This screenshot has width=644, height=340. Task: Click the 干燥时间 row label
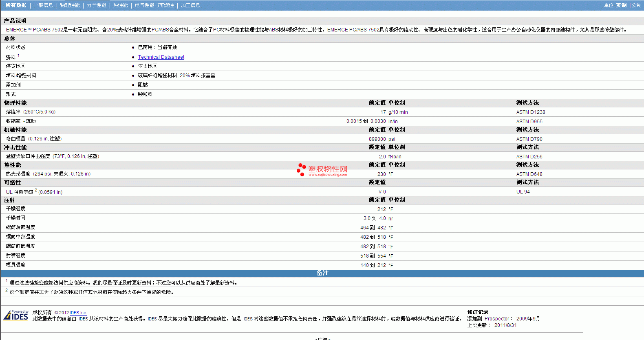pos(15,218)
